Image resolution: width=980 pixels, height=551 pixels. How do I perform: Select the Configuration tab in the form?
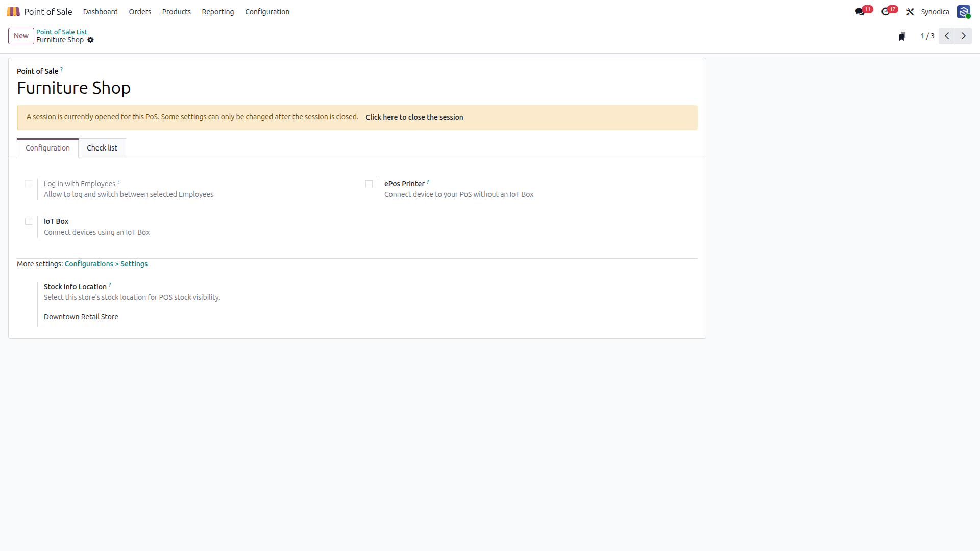point(47,148)
